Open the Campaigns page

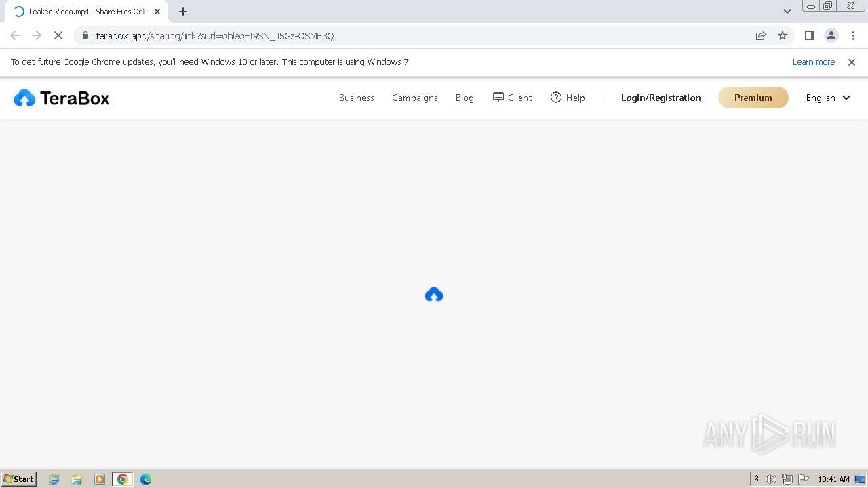coord(415,98)
